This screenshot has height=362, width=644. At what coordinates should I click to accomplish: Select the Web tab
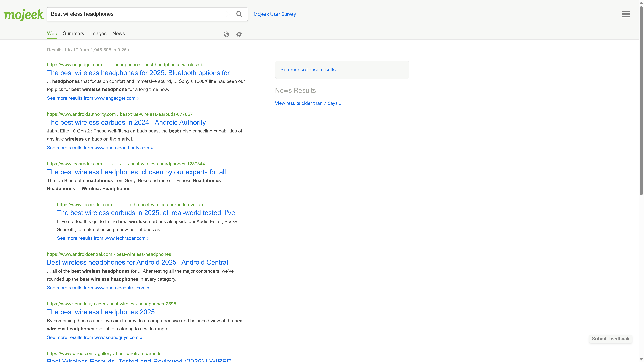[52, 34]
